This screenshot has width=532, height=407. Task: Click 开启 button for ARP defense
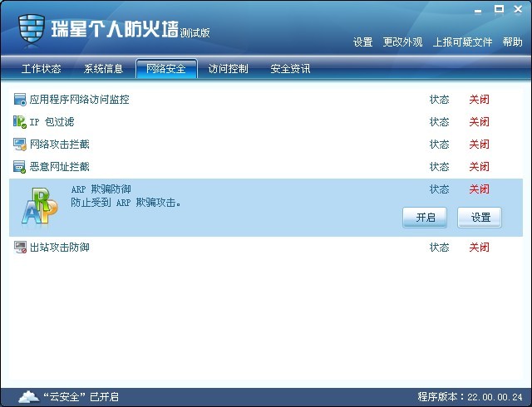(x=425, y=218)
